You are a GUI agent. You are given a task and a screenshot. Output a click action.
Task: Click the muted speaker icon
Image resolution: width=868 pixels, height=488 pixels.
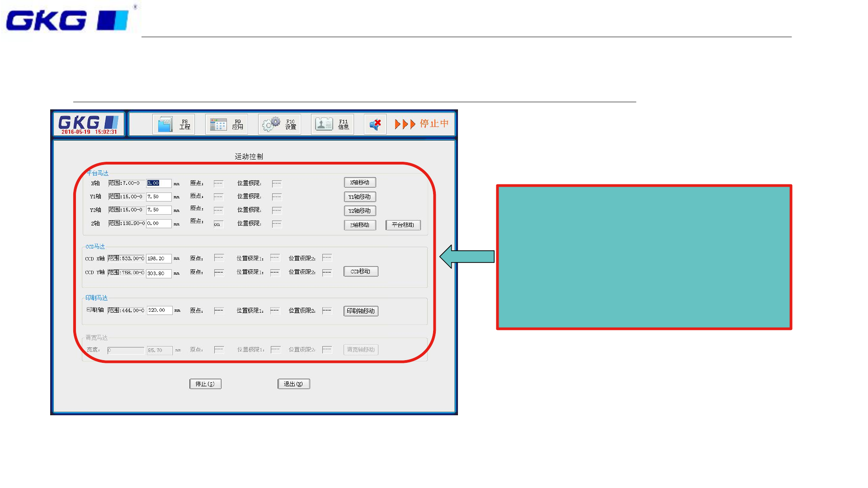pyautogui.click(x=375, y=124)
